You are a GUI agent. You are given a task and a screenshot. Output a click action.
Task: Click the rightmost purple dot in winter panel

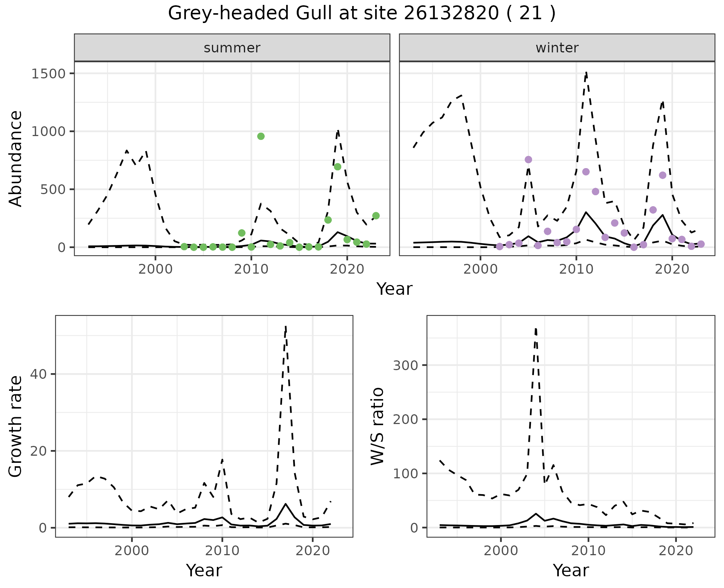pyautogui.click(x=701, y=244)
